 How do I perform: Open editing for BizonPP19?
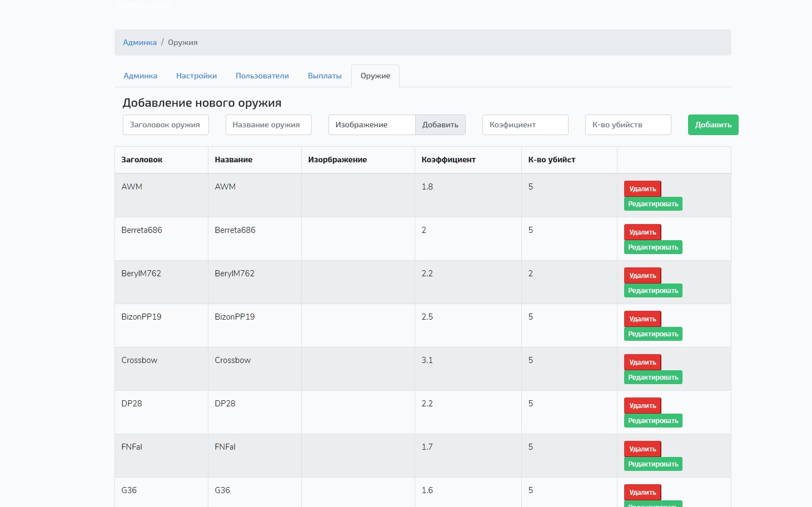coord(653,334)
